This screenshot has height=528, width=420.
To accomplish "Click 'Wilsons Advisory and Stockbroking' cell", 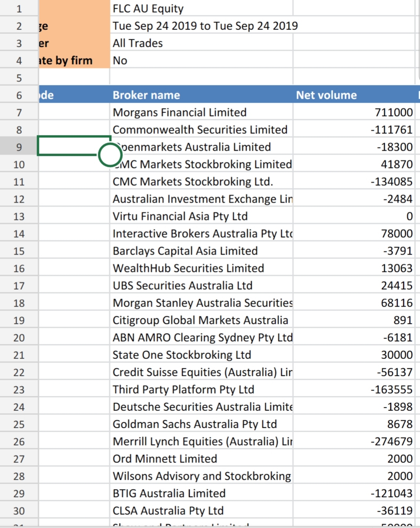I will point(201,476).
